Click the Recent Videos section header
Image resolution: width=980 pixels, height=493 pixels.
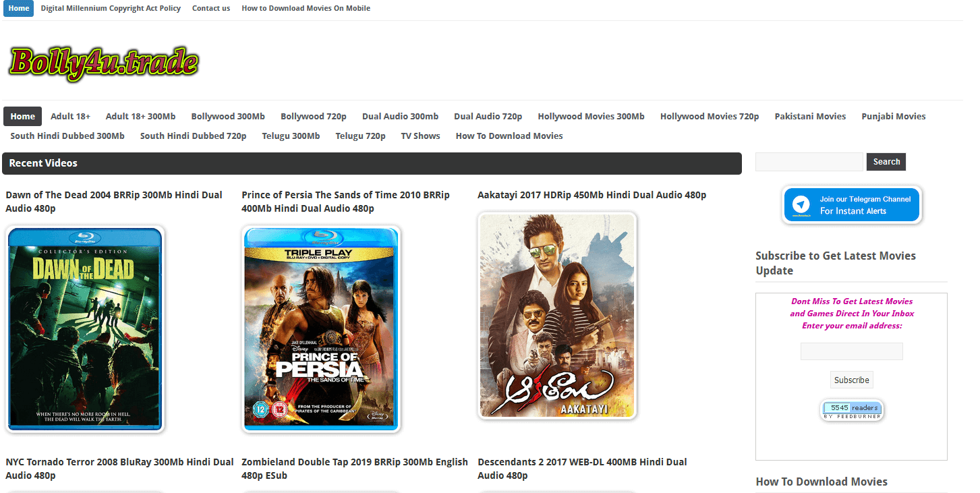pos(372,163)
